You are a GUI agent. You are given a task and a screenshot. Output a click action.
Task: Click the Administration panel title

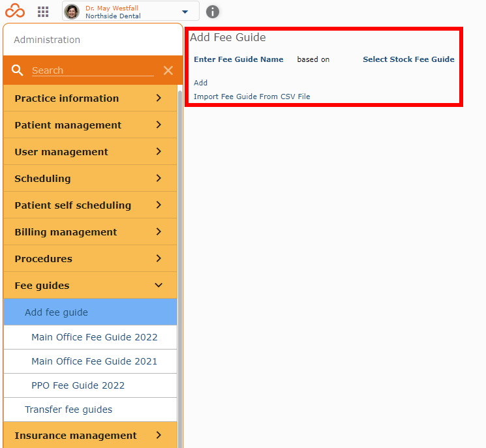click(47, 40)
